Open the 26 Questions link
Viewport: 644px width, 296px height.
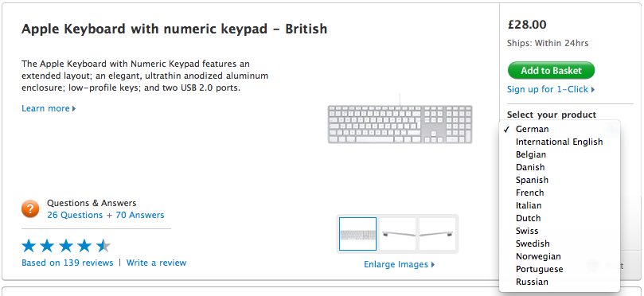pyautogui.click(x=75, y=215)
